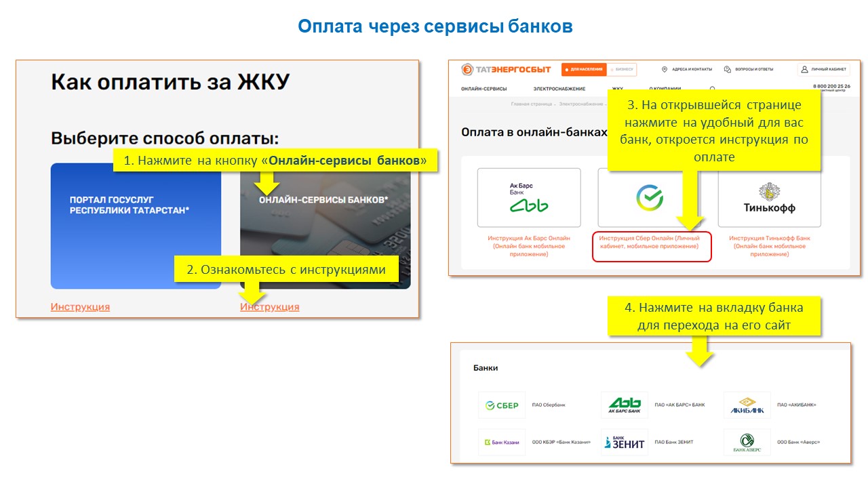Switch to the «Бизнесу» toggle option

623,70
